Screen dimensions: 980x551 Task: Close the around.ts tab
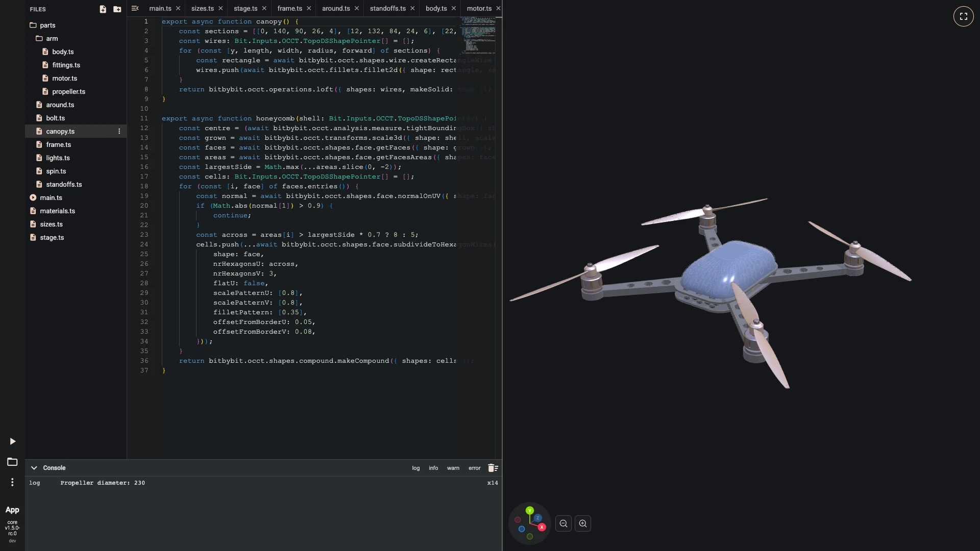[356, 8]
